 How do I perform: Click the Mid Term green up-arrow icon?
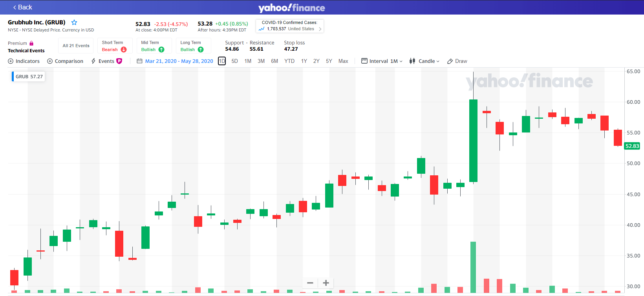coord(161,50)
